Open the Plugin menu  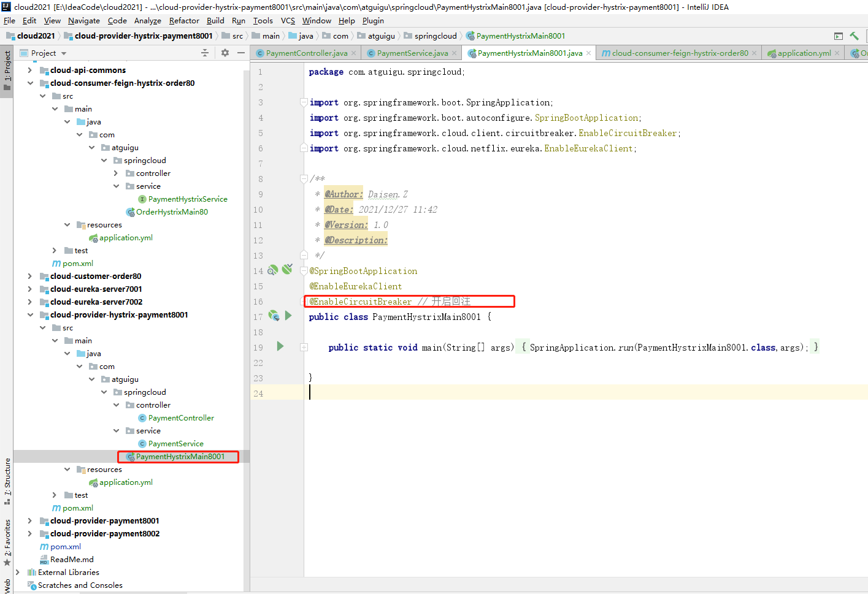tap(373, 20)
